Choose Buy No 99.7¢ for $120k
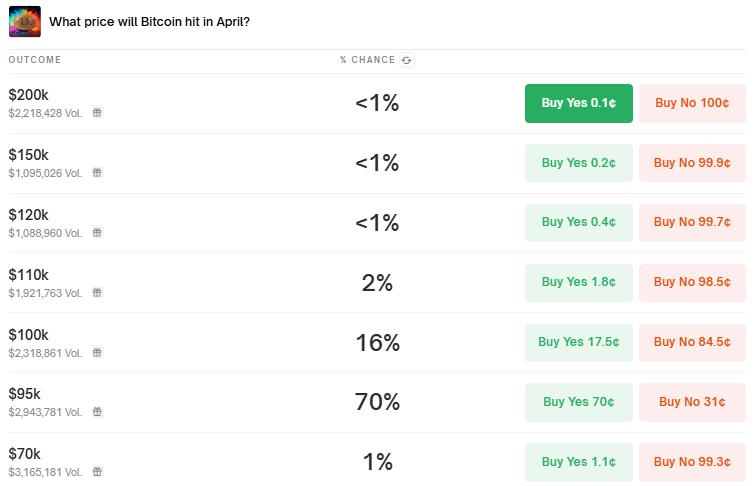The image size is (755, 486). (692, 223)
